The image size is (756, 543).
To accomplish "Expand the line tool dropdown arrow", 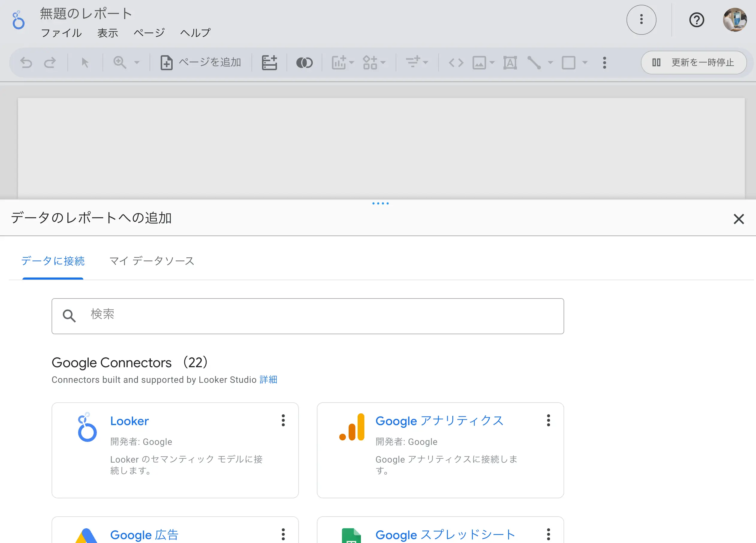I will tap(550, 62).
